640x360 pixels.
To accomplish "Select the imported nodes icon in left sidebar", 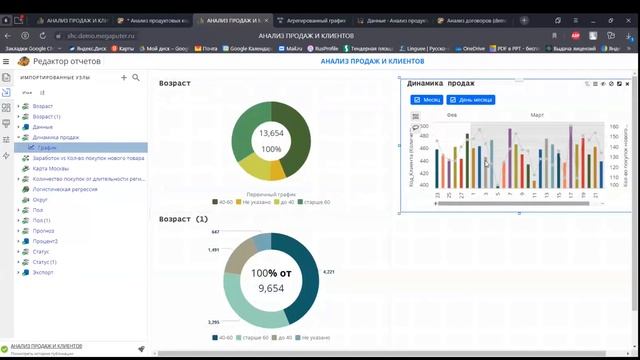I will (x=6, y=92).
